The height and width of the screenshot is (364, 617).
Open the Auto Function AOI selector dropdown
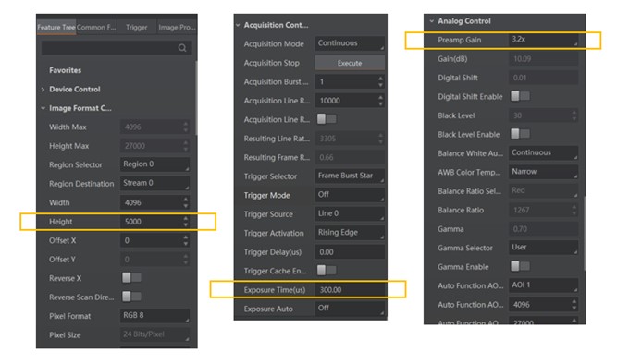click(x=543, y=285)
